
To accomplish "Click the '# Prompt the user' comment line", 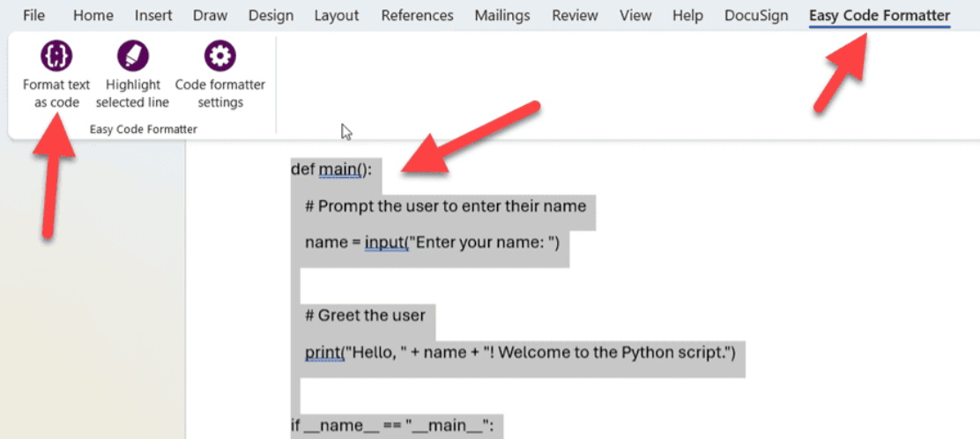I will (445, 206).
